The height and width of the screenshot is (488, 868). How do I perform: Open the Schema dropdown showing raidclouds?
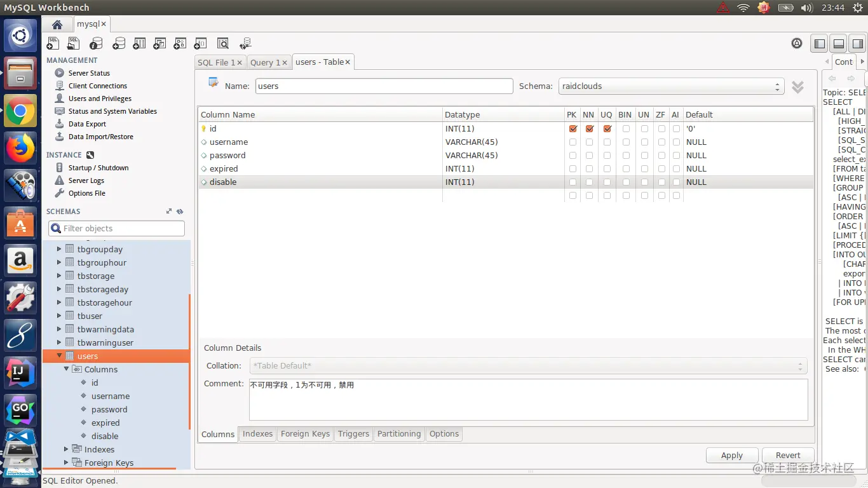pos(671,86)
